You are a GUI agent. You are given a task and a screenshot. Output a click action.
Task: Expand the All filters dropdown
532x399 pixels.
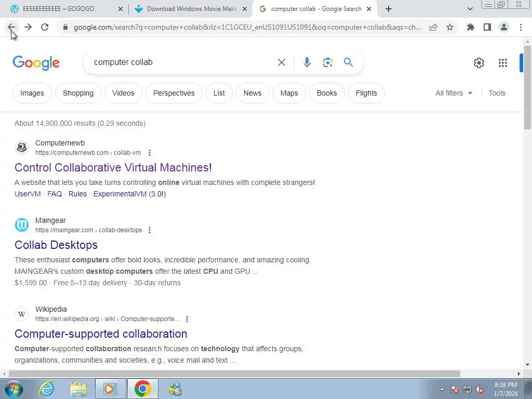454,93
